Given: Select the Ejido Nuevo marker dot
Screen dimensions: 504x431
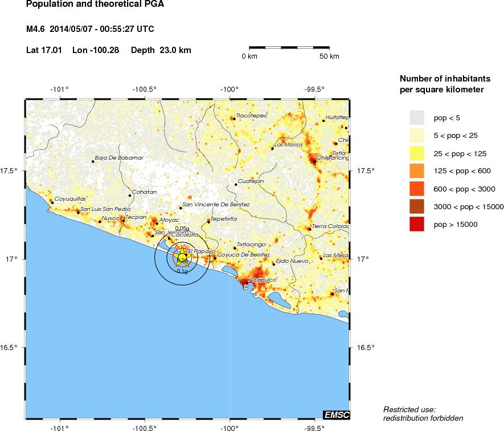Looking at the screenshot, I should point(273,264).
